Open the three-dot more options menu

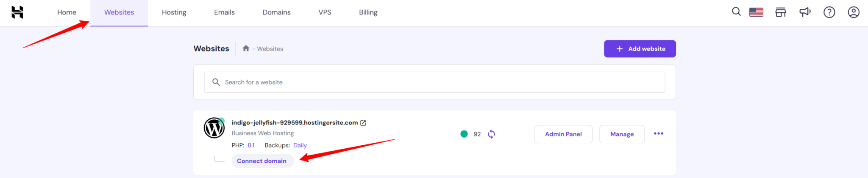coord(658,134)
